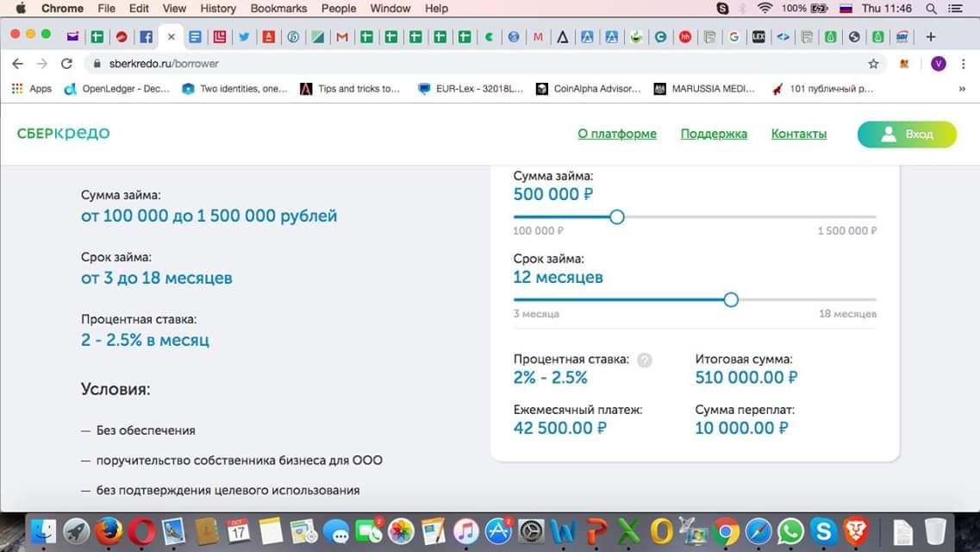
Task: Open Notes from the Dock
Action: tap(271, 532)
